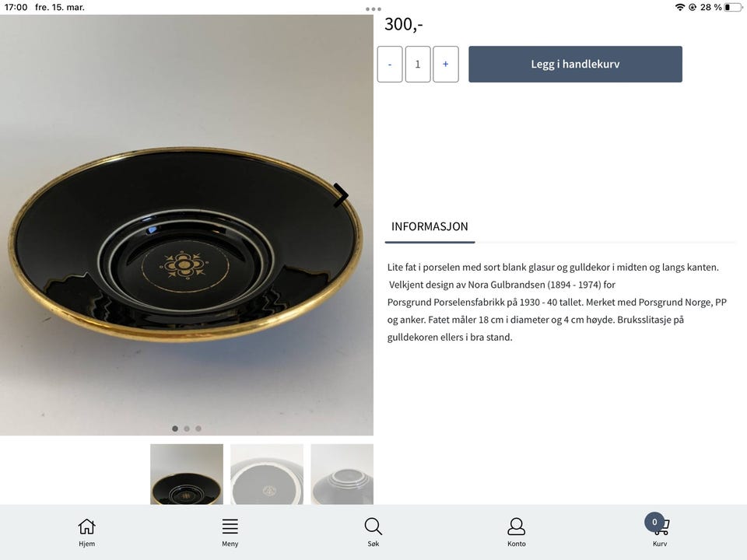Choose the bowl underside stamp thumbnail
Image resolution: width=747 pixels, height=560 pixels.
pyautogui.click(x=267, y=474)
